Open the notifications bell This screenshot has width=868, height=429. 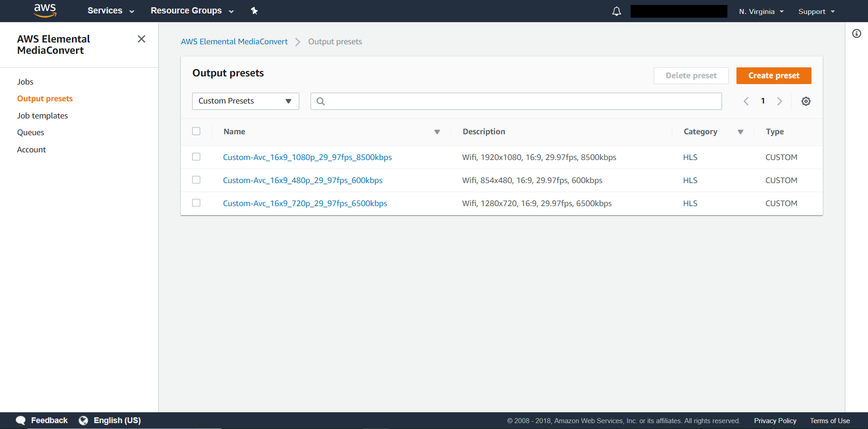(617, 11)
